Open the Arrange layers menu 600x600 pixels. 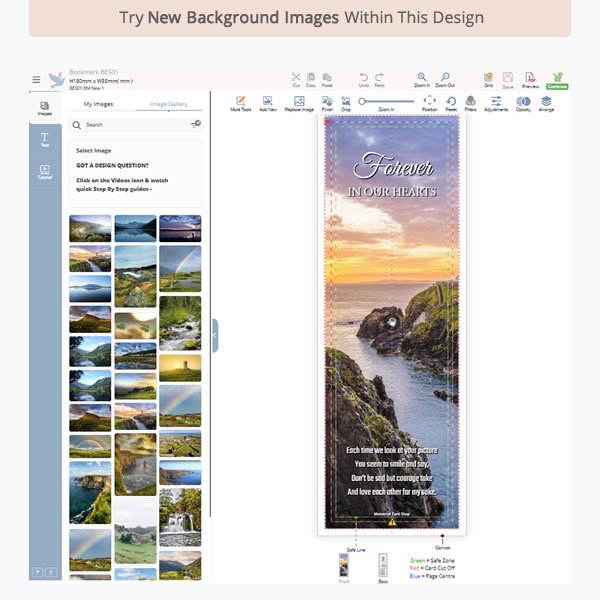pyautogui.click(x=546, y=103)
